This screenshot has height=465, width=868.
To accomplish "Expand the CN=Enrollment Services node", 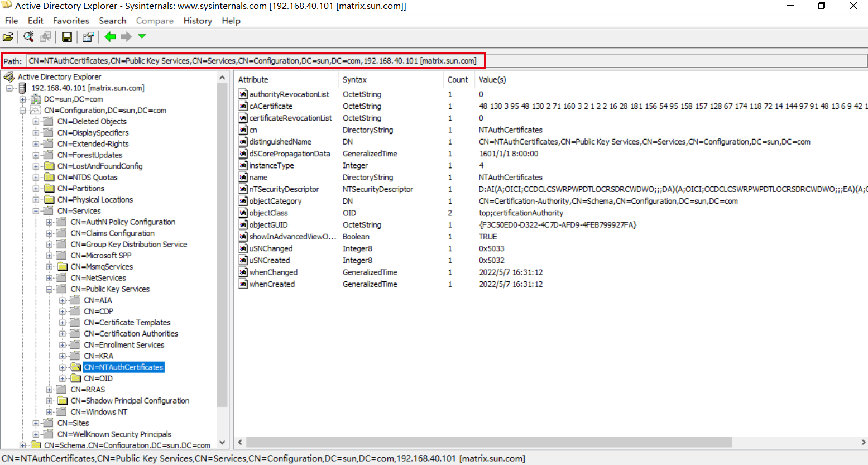I will click(x=63, y=345).
